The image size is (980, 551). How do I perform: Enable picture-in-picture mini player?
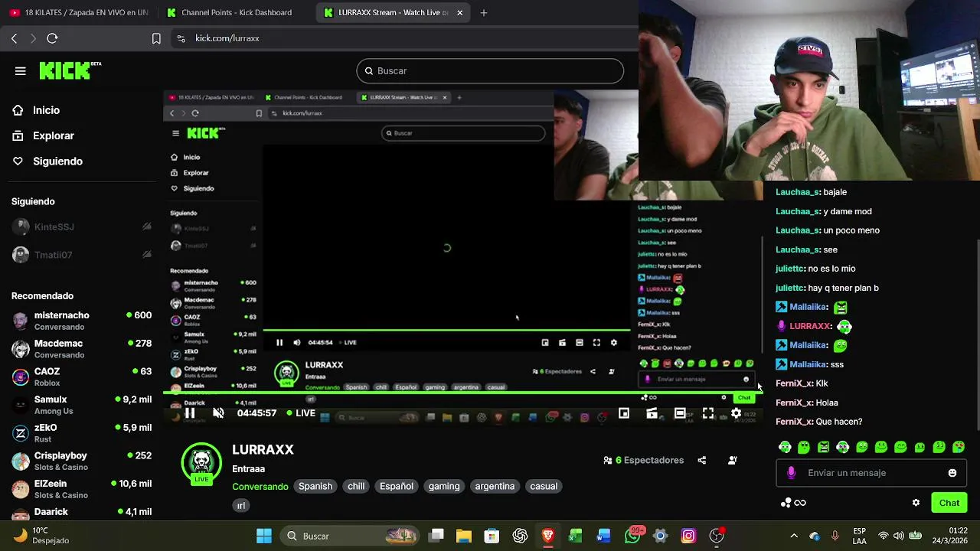click(624, 413)
